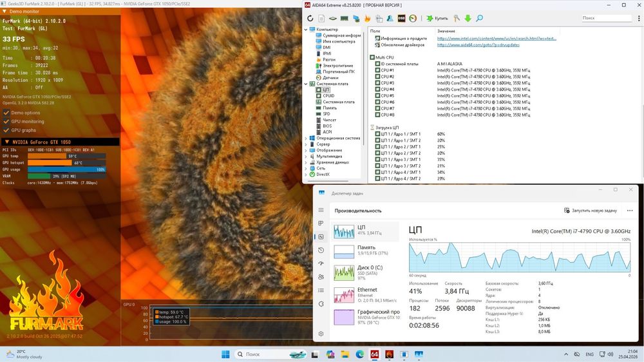Screen dimensions: 644x362
Task: Collapse NVIDIA GeForce GTX 1050 section
Action: pos(7,142)
